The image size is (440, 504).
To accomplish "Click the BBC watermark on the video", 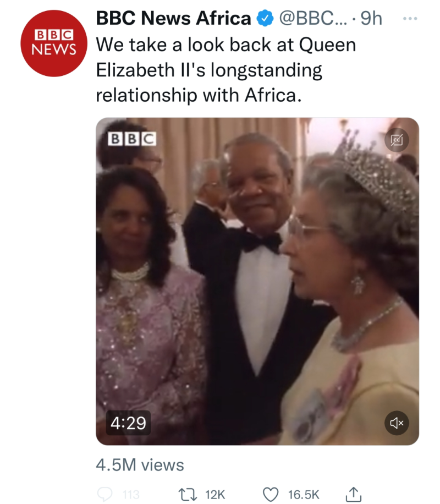I will coord(132,139).
